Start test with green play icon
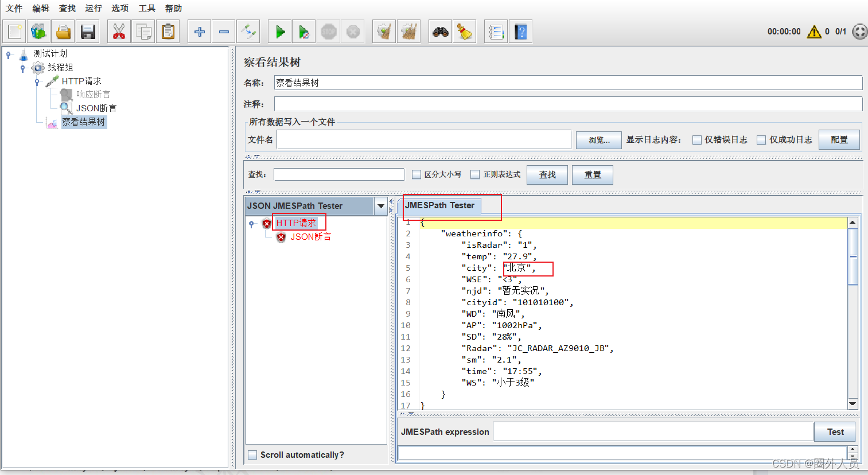 point(280,32)
